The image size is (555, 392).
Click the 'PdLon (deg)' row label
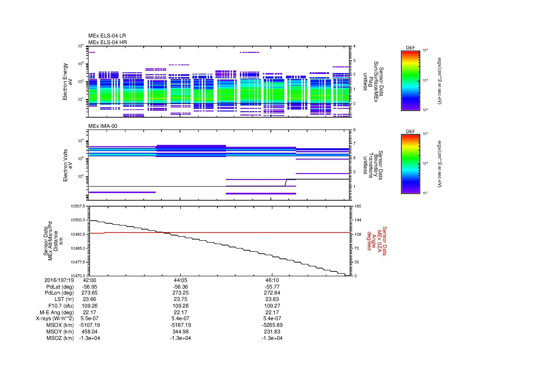tap(59, 293)
